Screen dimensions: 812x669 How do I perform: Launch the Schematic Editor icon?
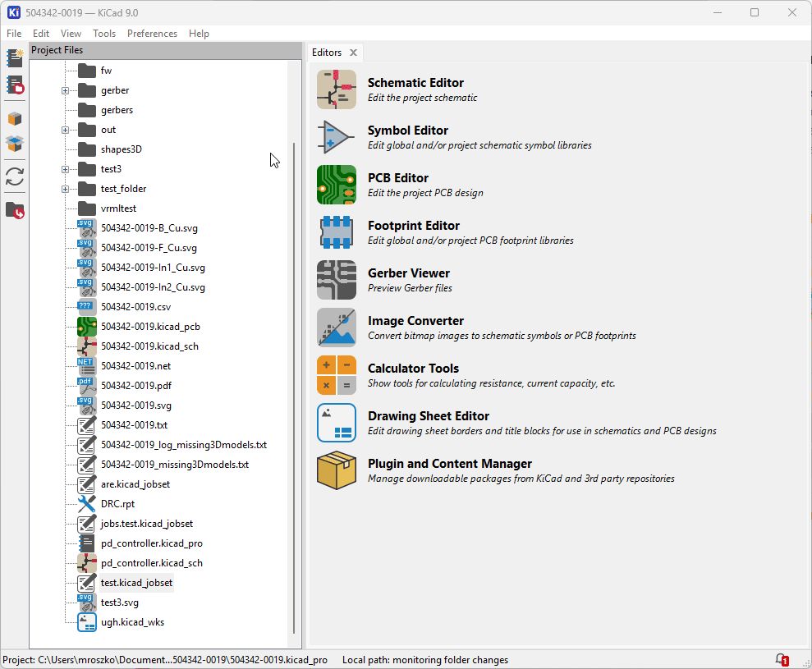pos(337,89)
